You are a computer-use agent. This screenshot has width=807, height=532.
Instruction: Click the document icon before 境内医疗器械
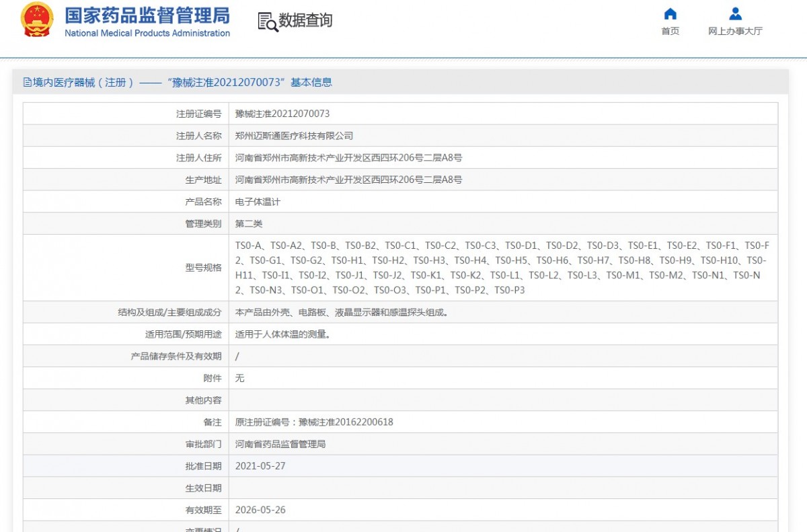click(28, 83)
